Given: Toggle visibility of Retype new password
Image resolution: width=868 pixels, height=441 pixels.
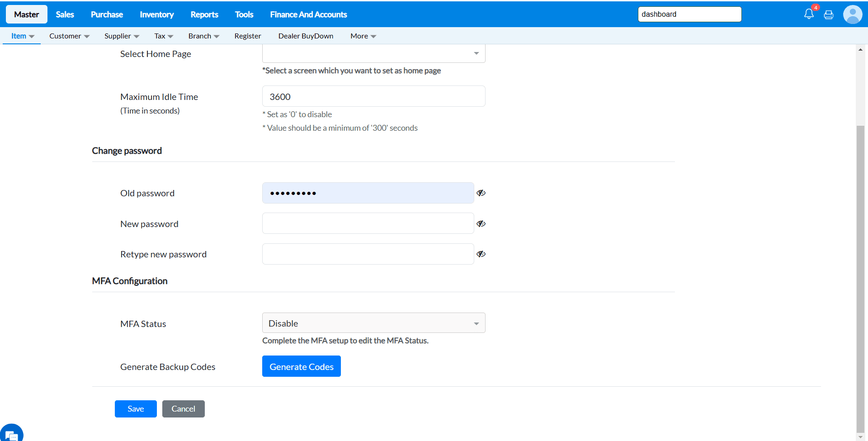Looking at the screenshot, I should [481, 254].
